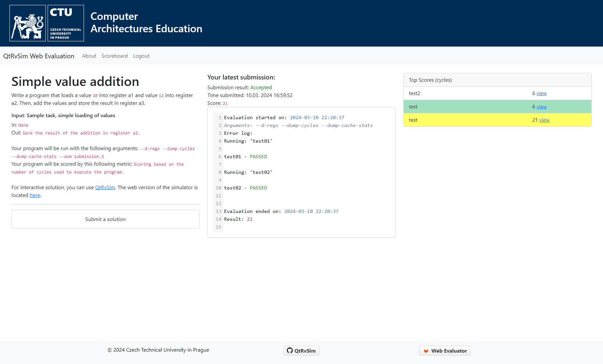Viewport: 603px width, 364px height.
Task: Click the Accepted submission result text
Action: (261, 88)
